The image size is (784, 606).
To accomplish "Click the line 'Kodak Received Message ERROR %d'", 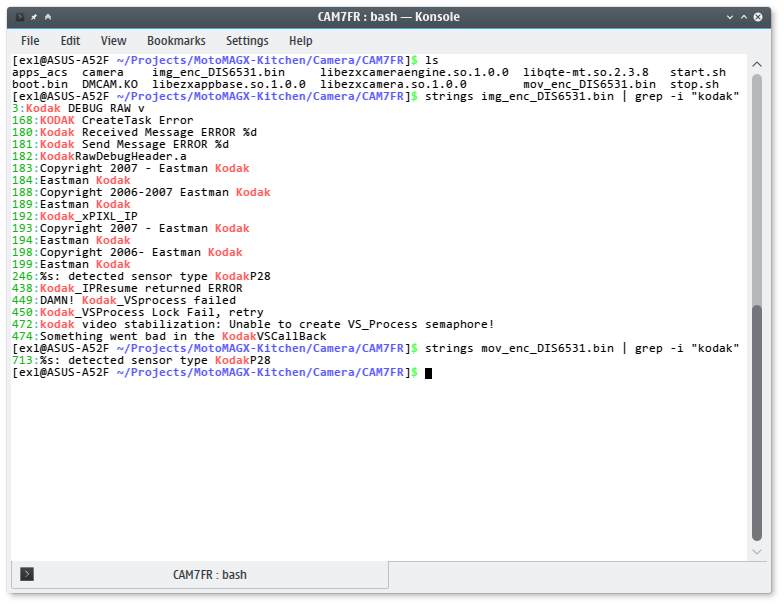I will tap(134, 132).
